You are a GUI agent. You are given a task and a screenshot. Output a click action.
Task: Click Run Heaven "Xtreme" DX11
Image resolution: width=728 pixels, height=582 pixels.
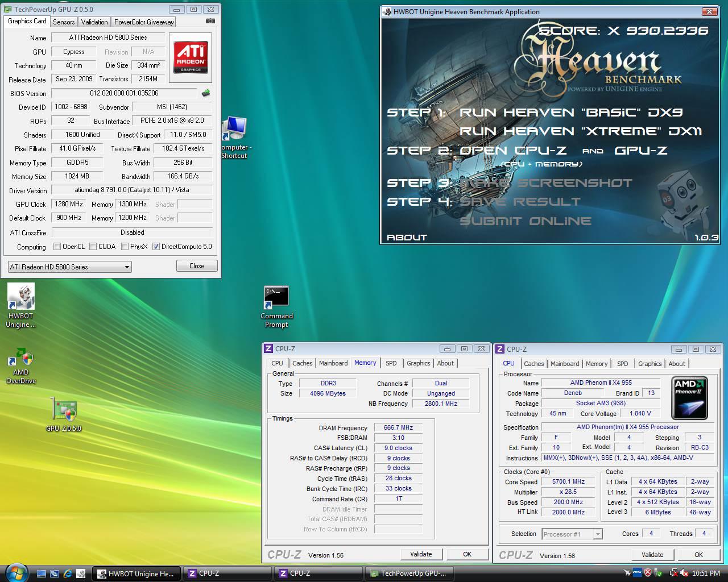point(581,131)
